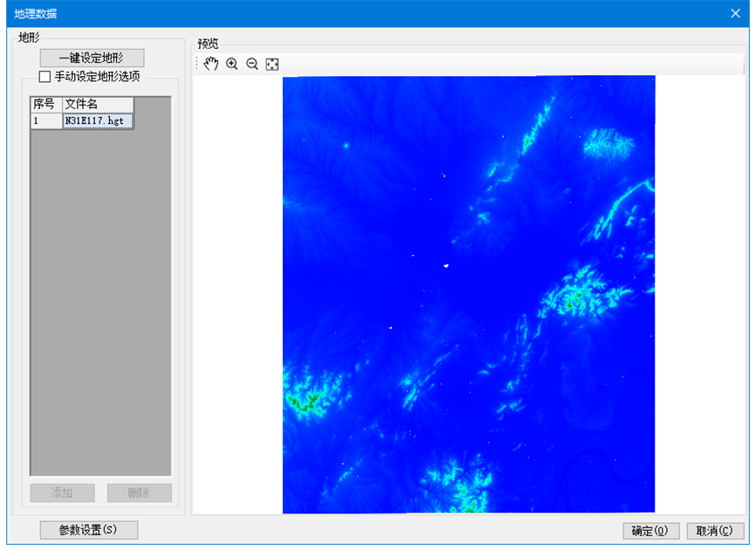
Task: Fit preview to full extent
Action: click(272, 64)
